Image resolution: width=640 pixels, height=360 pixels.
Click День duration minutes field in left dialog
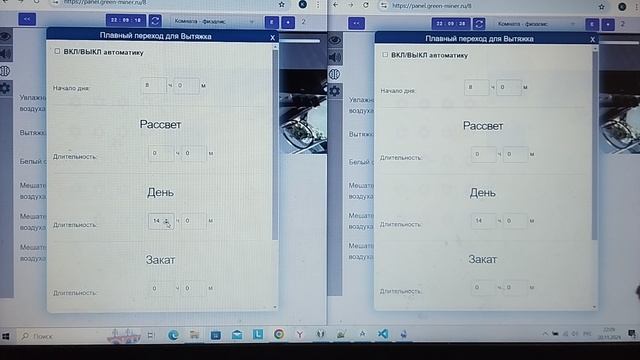click(x=194, y=221)
